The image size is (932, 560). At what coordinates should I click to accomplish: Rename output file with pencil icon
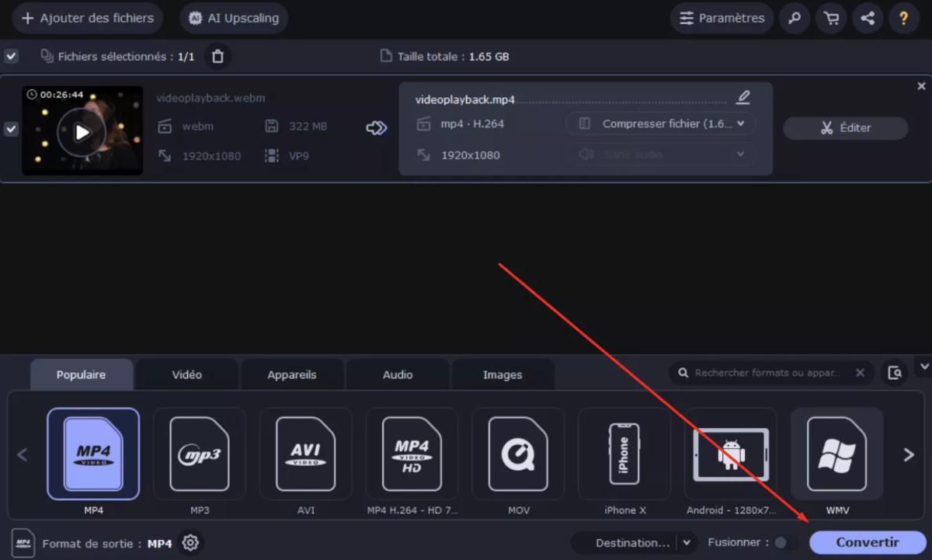(743, 97)
